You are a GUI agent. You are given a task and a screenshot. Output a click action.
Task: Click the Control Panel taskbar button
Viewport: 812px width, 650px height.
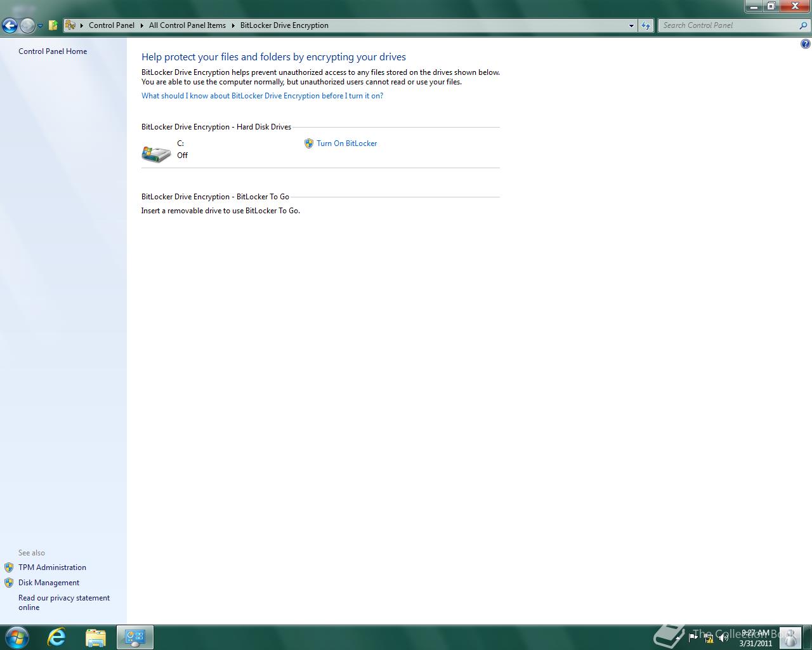click(x=135, y=637)
